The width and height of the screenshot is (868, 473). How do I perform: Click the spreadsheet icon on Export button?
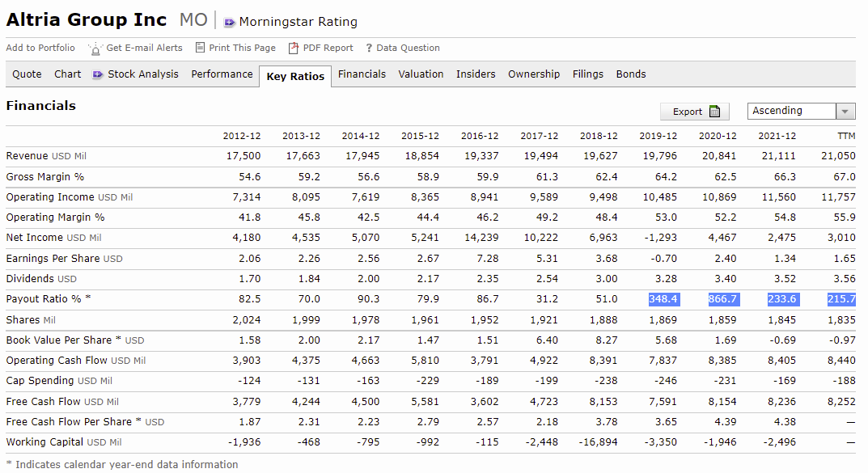[714, 112]
